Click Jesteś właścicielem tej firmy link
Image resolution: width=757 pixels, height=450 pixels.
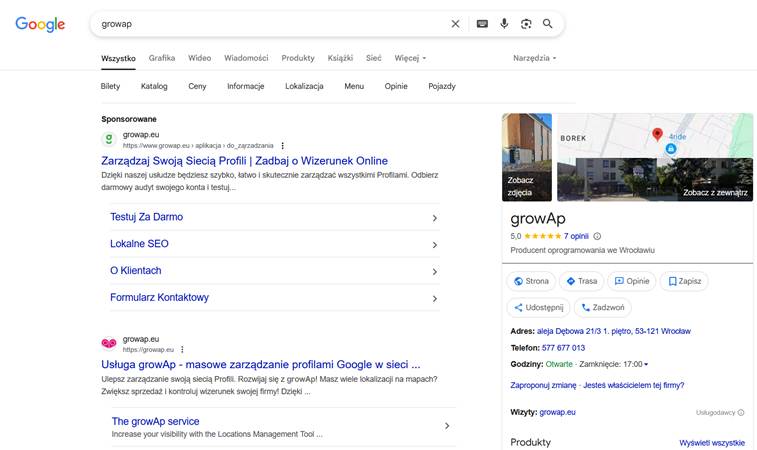point(633,385)
